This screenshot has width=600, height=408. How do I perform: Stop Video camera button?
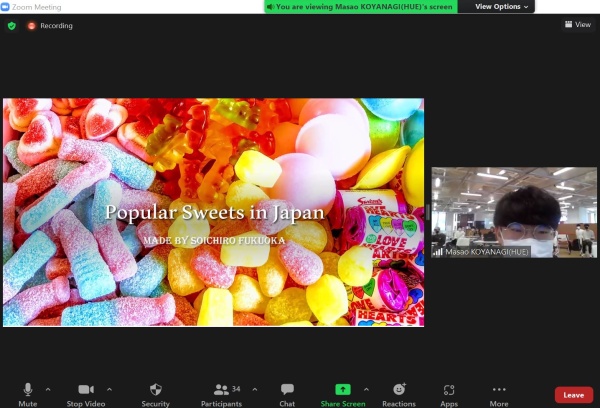tap(86, 394)
